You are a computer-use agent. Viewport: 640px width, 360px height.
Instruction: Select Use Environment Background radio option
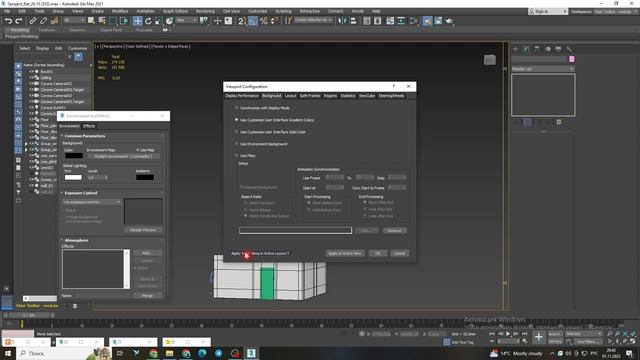pos(236,144)
